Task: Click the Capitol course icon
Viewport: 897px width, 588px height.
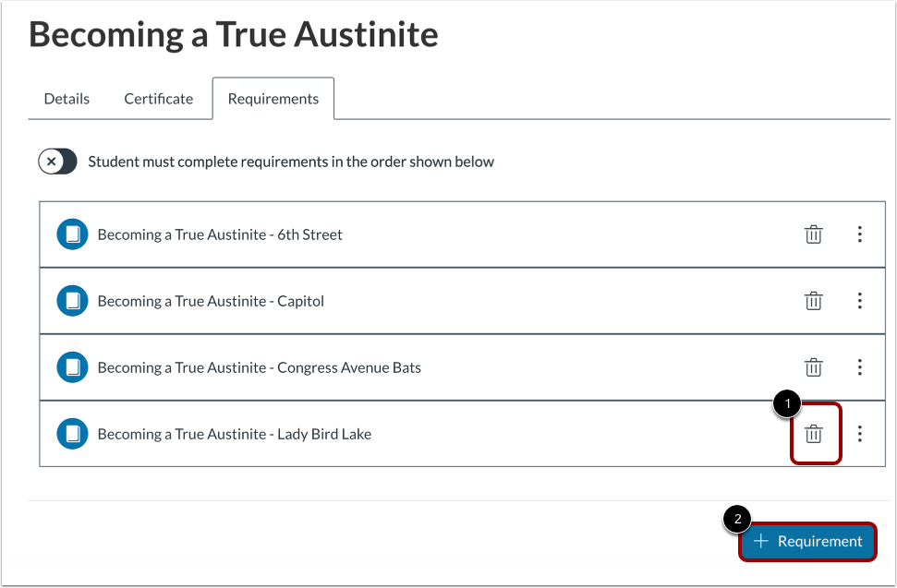Action: (x=71, y=301)
